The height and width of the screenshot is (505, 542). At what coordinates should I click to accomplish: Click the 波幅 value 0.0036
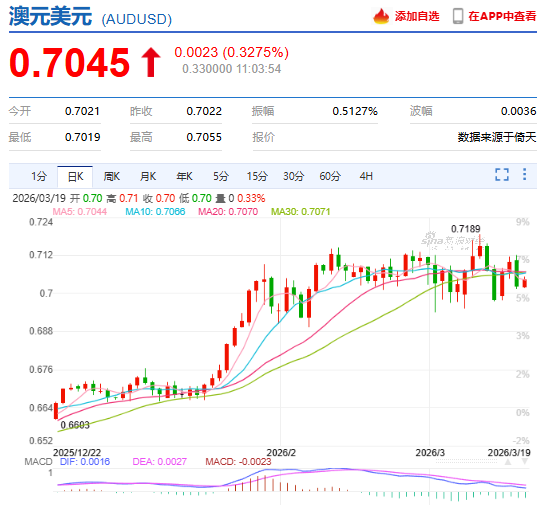[518, 111]
